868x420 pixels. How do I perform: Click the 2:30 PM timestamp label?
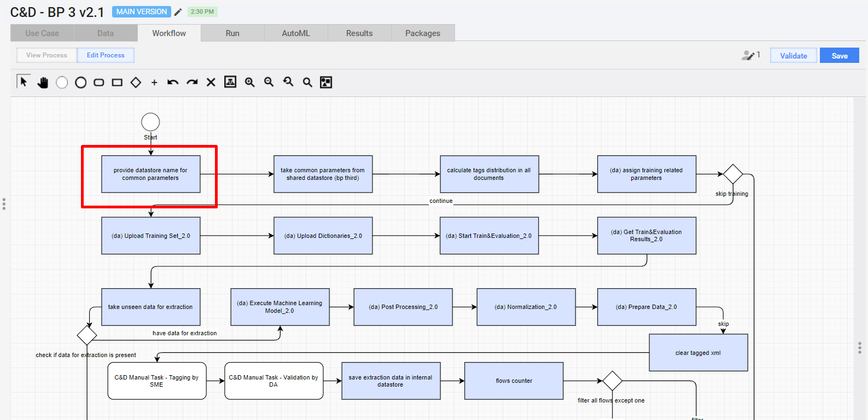202,11
